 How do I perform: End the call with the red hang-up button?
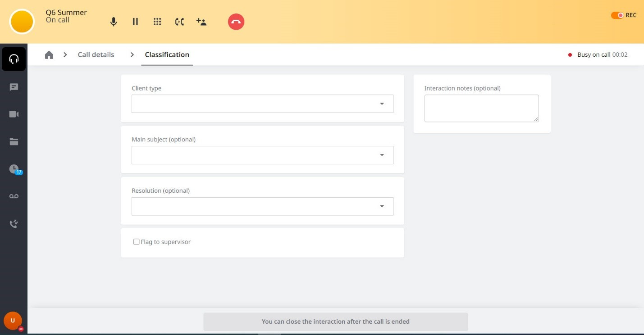coord(236,22)
